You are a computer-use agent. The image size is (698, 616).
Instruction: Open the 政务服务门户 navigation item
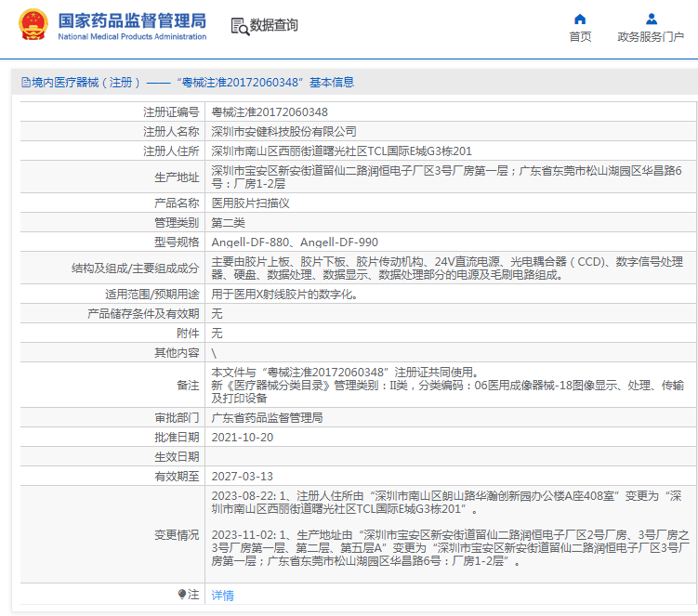(651, 37)
